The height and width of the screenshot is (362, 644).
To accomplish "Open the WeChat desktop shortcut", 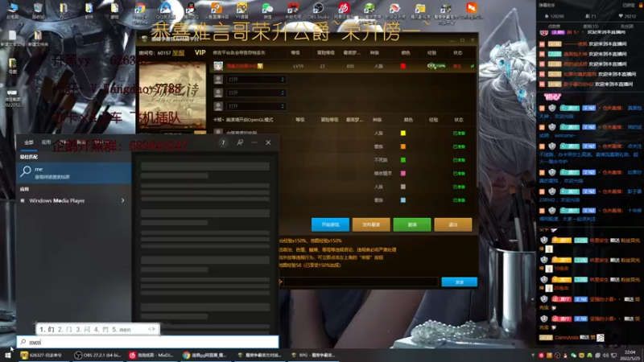I will pos(267,10).
